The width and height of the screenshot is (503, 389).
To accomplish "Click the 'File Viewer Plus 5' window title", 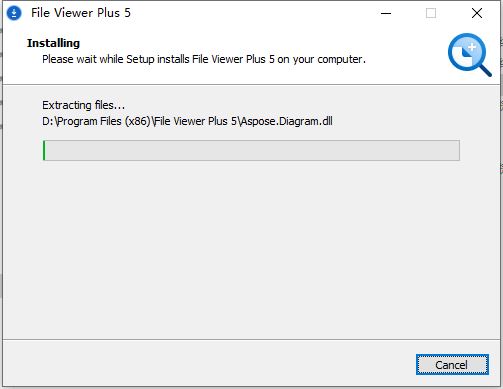I will [x=81, y=13].
